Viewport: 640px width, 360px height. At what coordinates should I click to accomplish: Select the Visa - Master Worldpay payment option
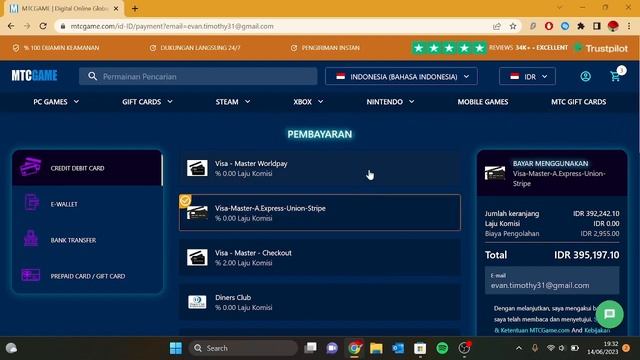tap(320, 168)
